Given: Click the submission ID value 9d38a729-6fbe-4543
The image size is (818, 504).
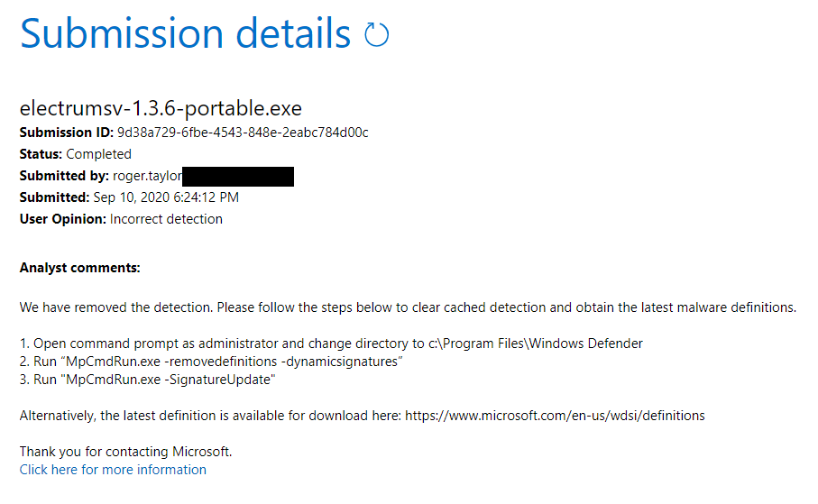Looking at the screenshot, I should [243, 133].
